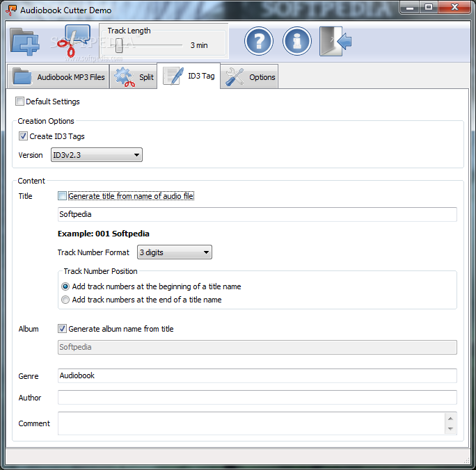Image resolution: width=476 pixels, height=470 pixels.
Task: Maximize the Audiobook Cutter window
Action: 429,7
